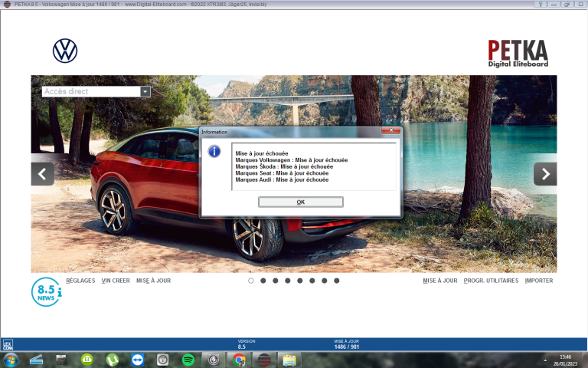Open TeamViewer from the taskbar
Screen dimensions: 588x368
138,360
